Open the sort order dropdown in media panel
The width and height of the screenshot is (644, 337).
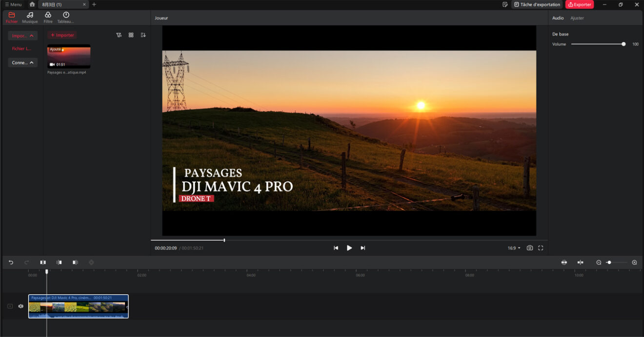[143, 35]
